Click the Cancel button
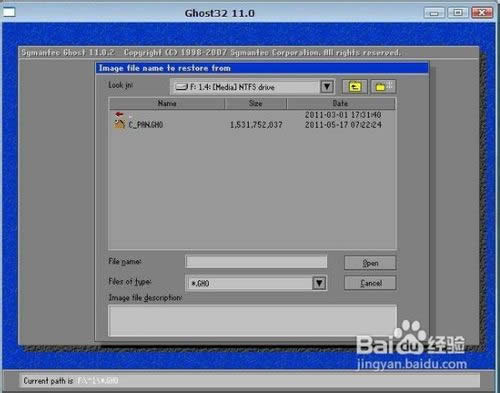Viewport: 500px width, 393px height. 370,283
